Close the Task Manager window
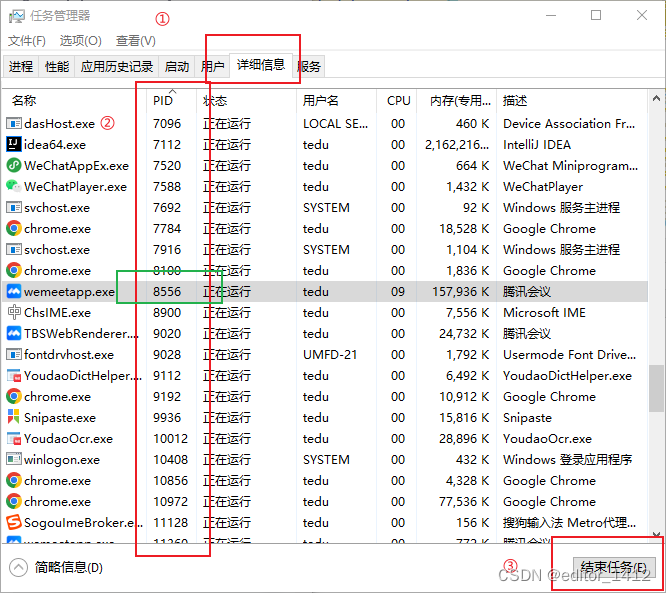The height and width of the screenshot is (593, 666). pos(642,16)
